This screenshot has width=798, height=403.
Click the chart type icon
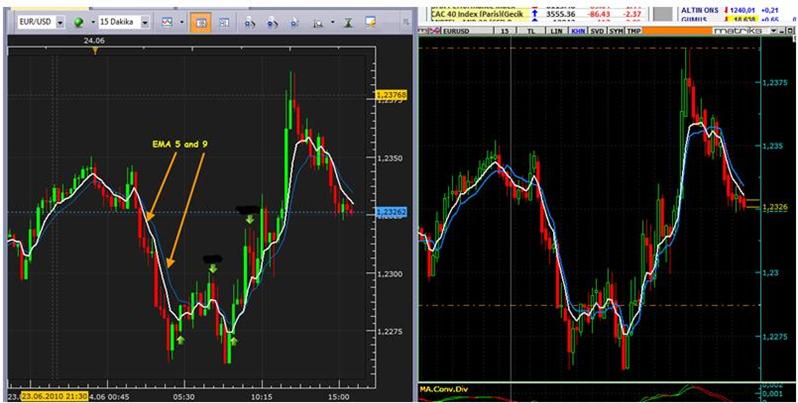[166, 21]
